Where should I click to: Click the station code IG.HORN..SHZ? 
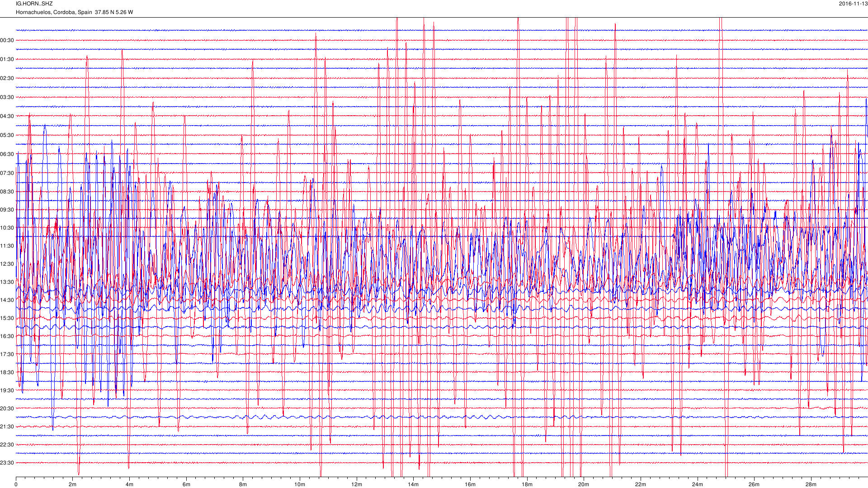[x=34, y=4]
